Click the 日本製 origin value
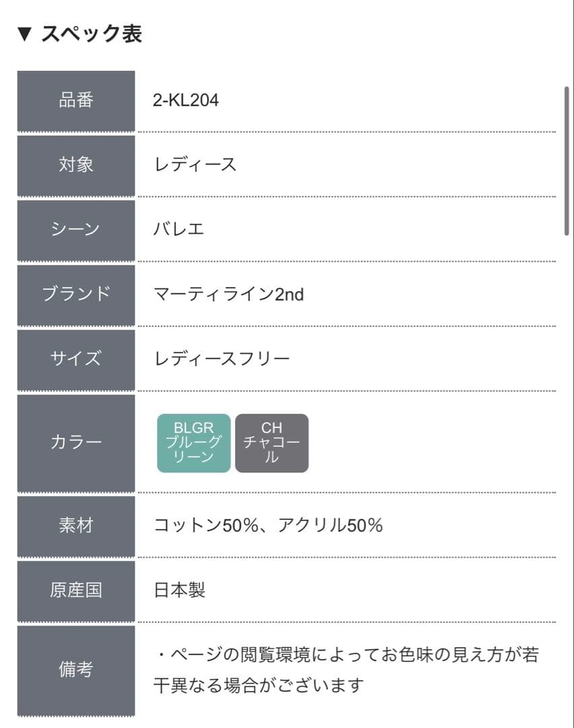Viewport: 574px width, 728px height. pyautogui.click(x=180, y=590)
